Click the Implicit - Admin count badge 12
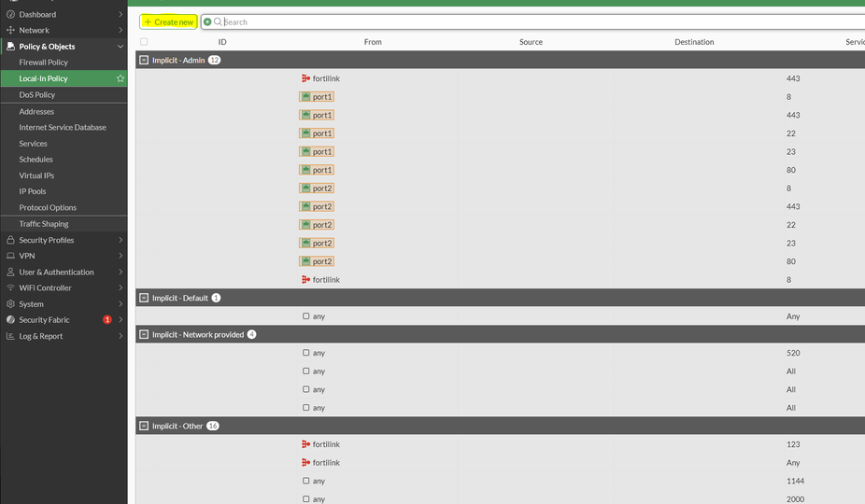 click(x=214, y=60)
